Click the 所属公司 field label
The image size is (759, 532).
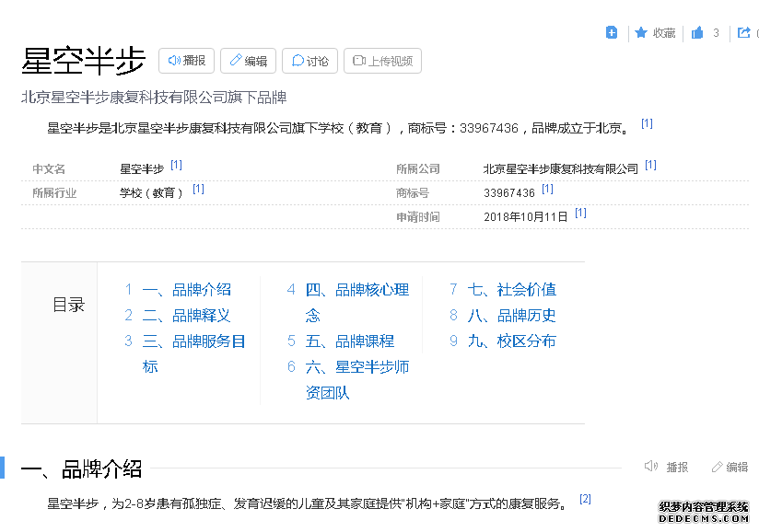[x=418, y=169]
